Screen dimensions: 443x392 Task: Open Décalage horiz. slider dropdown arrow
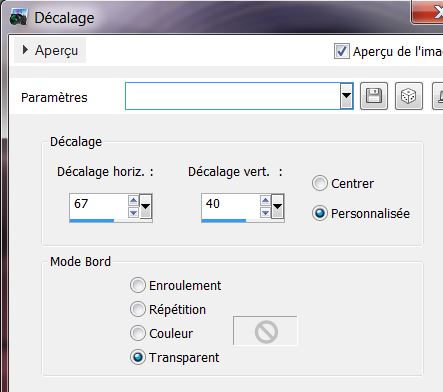point(146,206)
